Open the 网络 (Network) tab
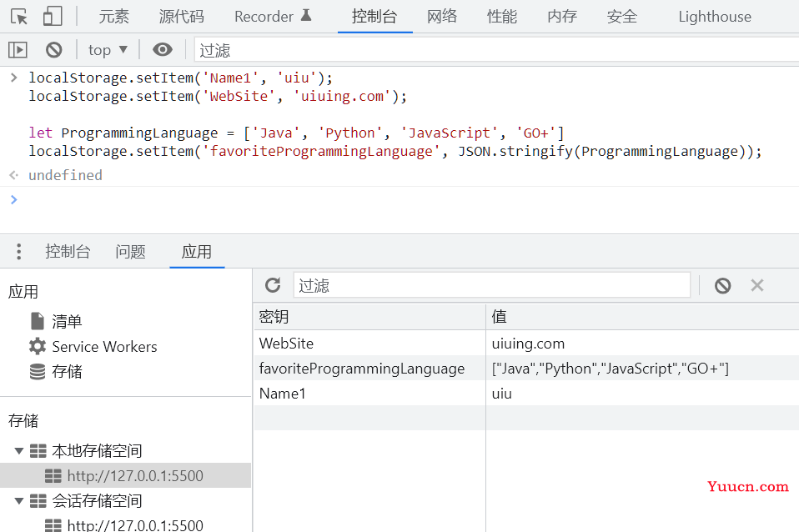Screen dimensions: 799x532 (442, 17)
